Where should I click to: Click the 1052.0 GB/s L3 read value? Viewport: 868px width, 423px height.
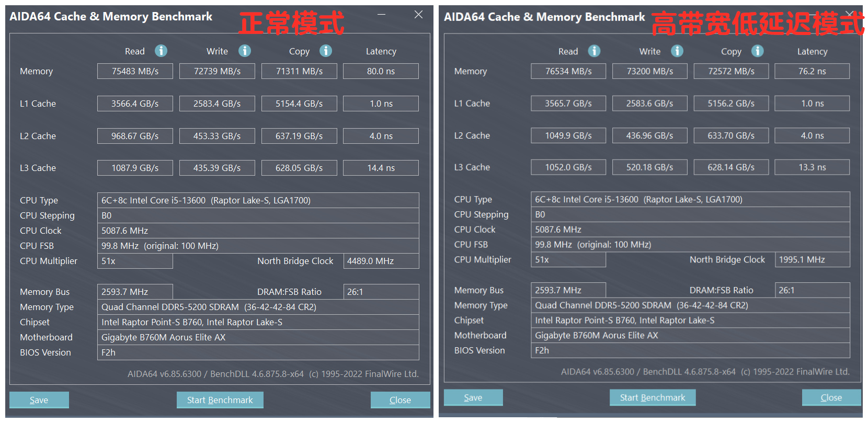[x=568, y=167]
